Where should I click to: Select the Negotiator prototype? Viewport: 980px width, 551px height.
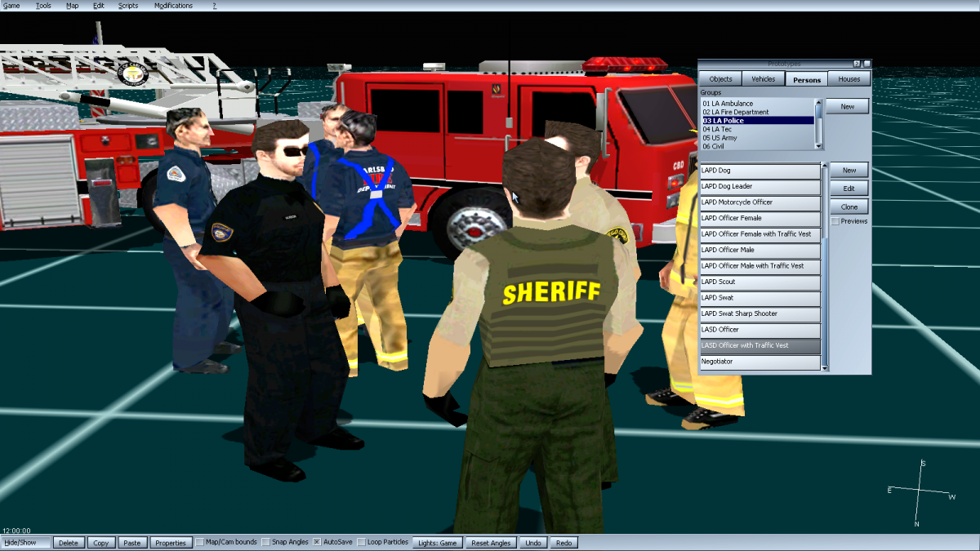760,362
